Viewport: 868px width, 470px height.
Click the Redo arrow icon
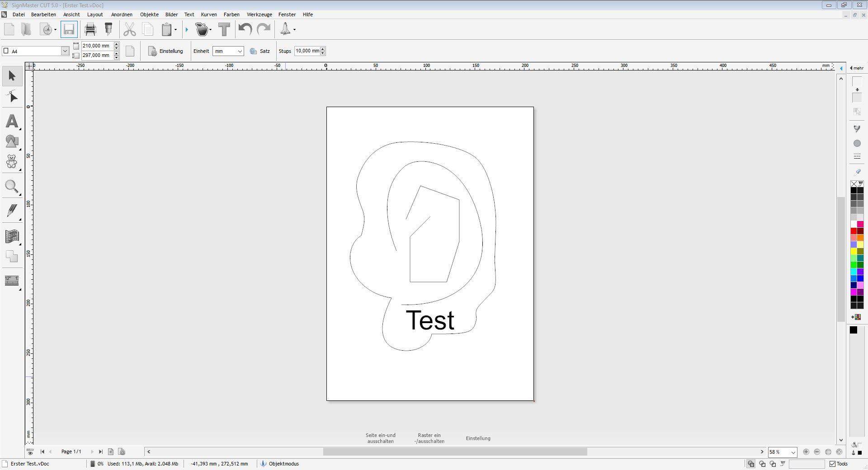[264, 30]
